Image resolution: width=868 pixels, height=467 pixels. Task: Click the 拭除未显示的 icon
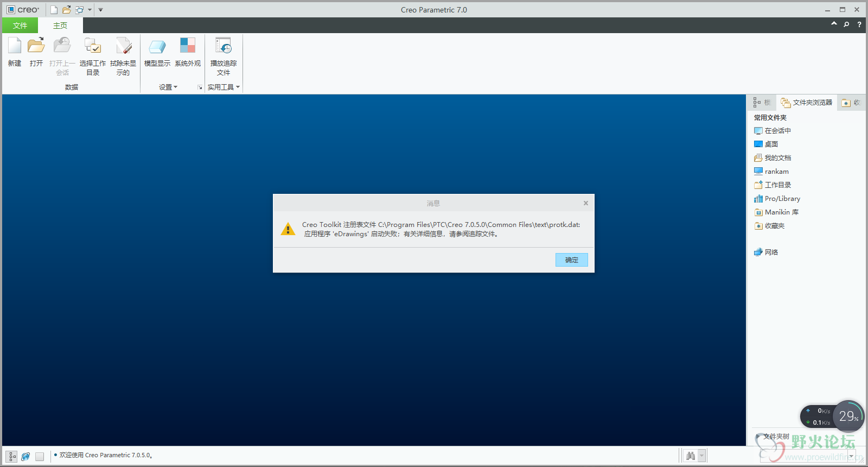coord(123,46)
